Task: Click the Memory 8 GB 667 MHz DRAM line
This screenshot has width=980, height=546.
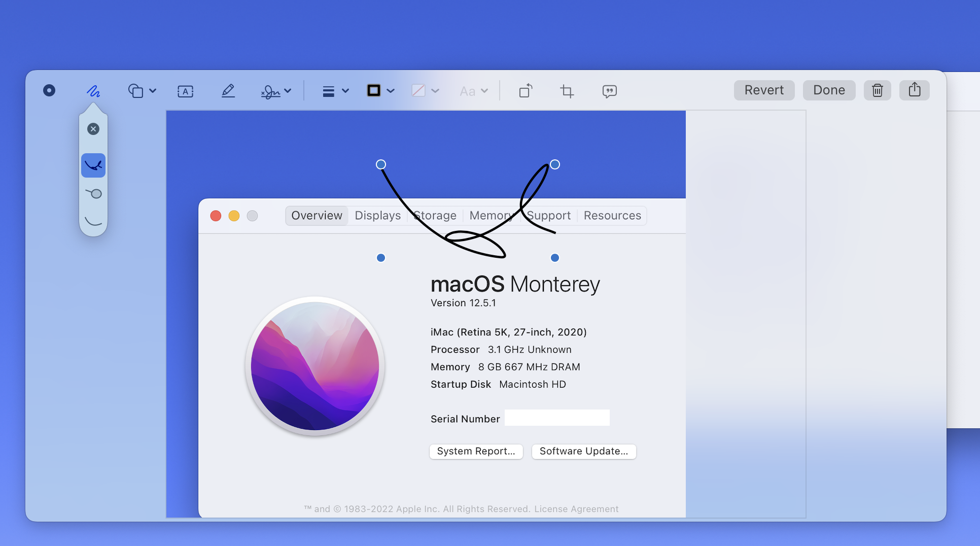Action: point(505,367)
